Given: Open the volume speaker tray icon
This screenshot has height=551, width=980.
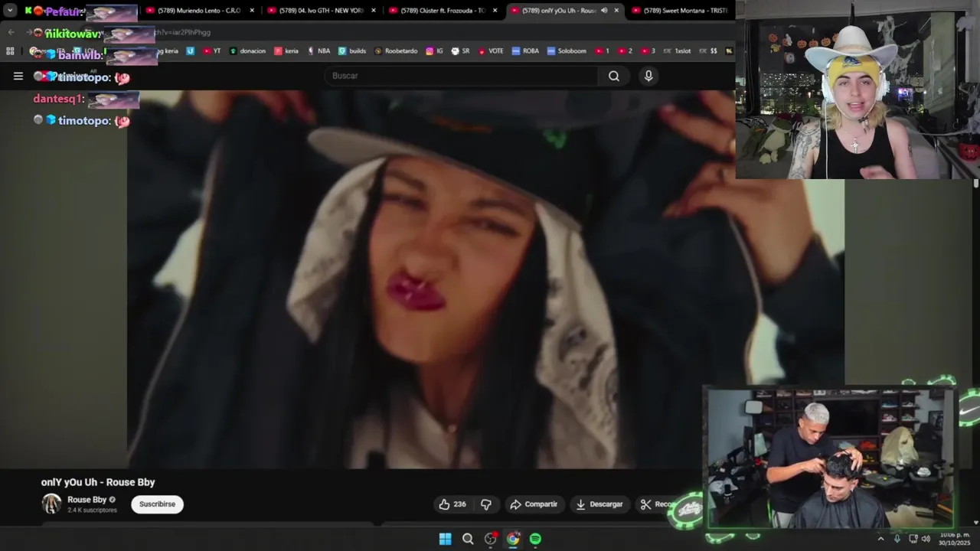Looking at the screenshot, I should pos(926,539).
